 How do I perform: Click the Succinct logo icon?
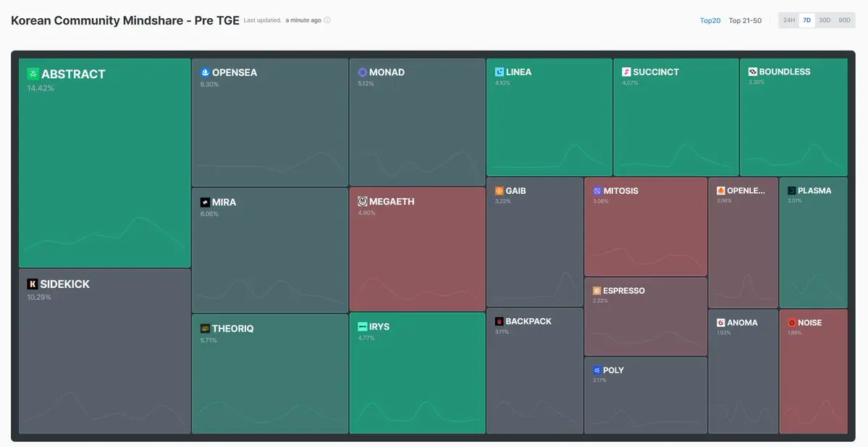[x=627, y=72]
